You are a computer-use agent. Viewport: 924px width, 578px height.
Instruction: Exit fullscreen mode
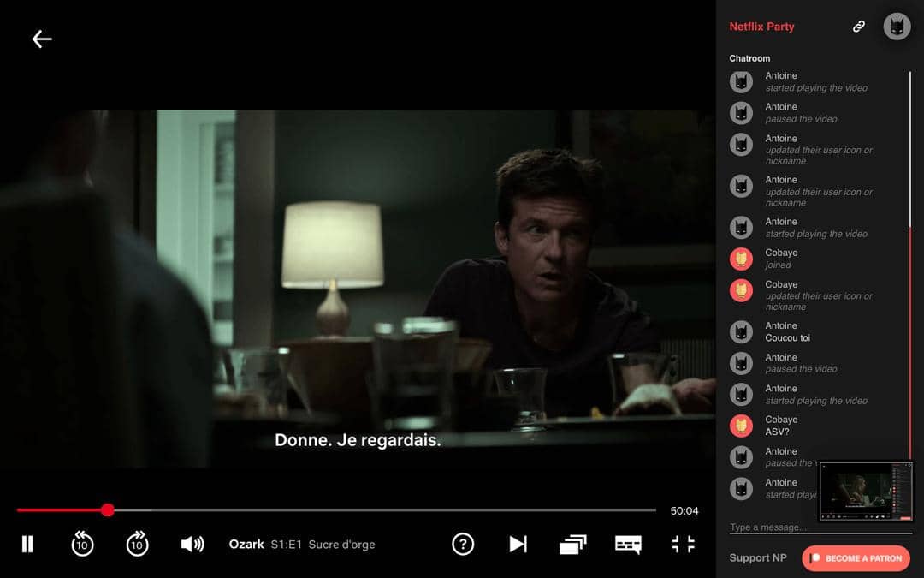coord(683,544)
